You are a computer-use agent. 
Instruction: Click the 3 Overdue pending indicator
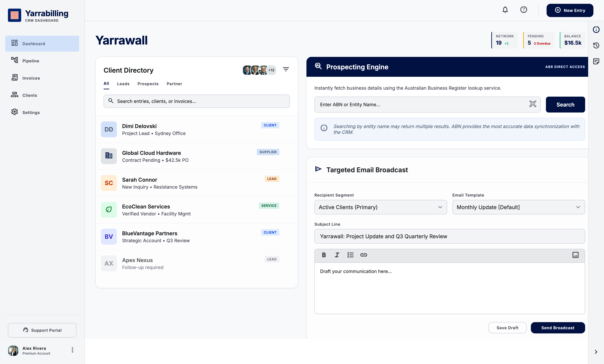tap(542, 43)
